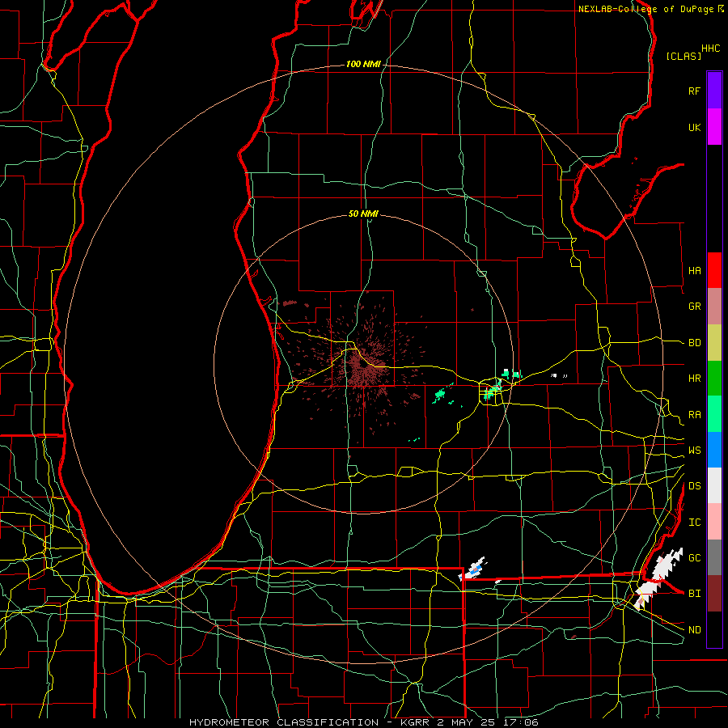Viewport: 728px width, 728px height.
Task: Click the GC legend label
Action: point(694,558)
